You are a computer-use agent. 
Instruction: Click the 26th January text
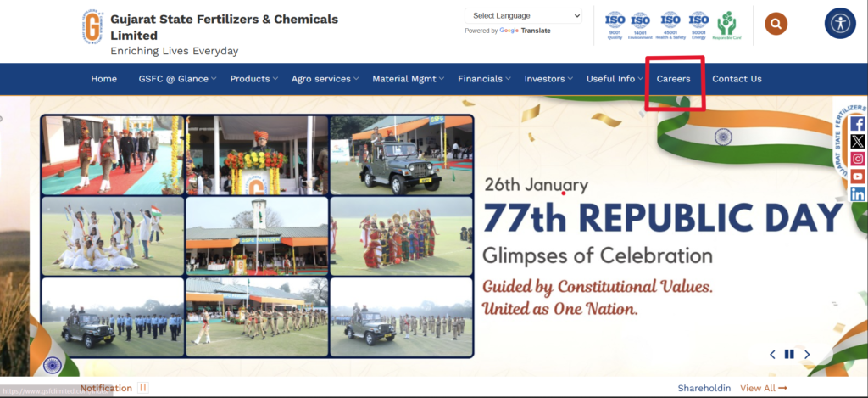tap(537, 185)
